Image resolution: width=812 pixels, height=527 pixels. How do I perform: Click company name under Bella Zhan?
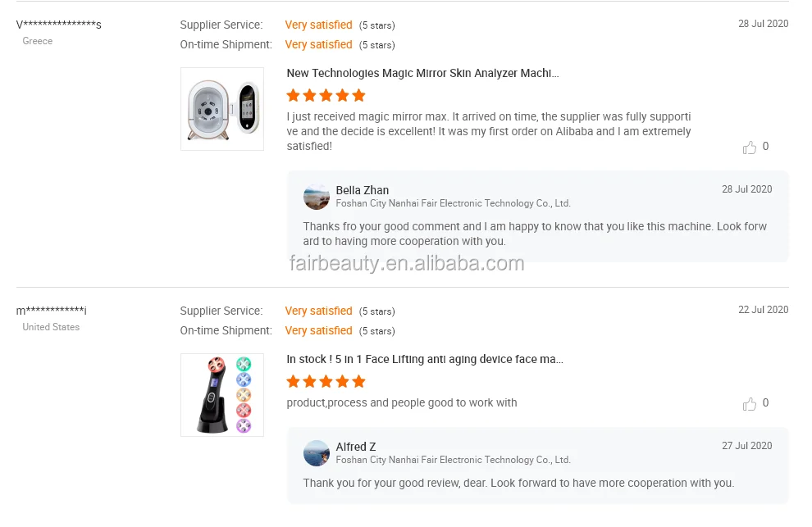click(x=453, y=203)
